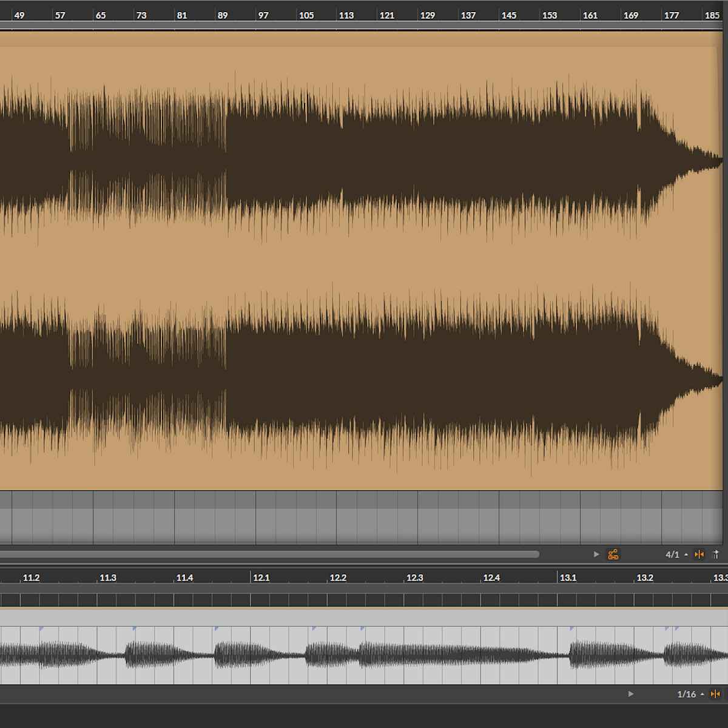
Task: Click position 12.1 on detail editor ruler
Action: (x=261, y=578)
